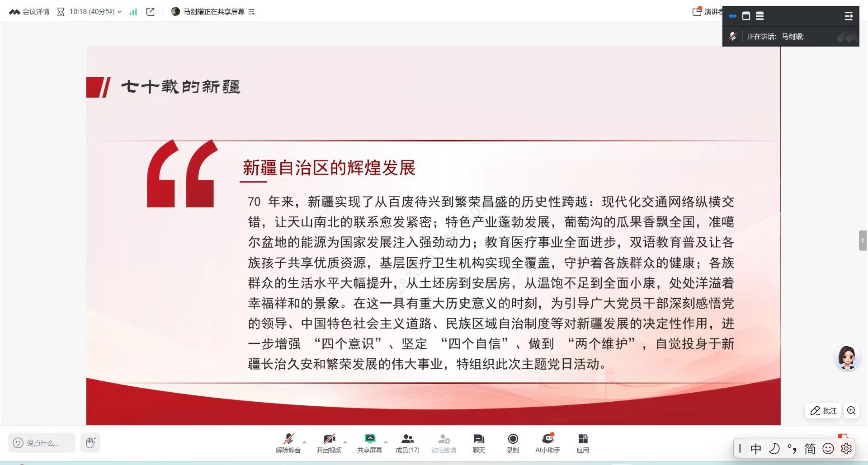This screenshot has height=465, width=868.
Task: Open the 成员(17) members list
Action: tap(407, 443)
